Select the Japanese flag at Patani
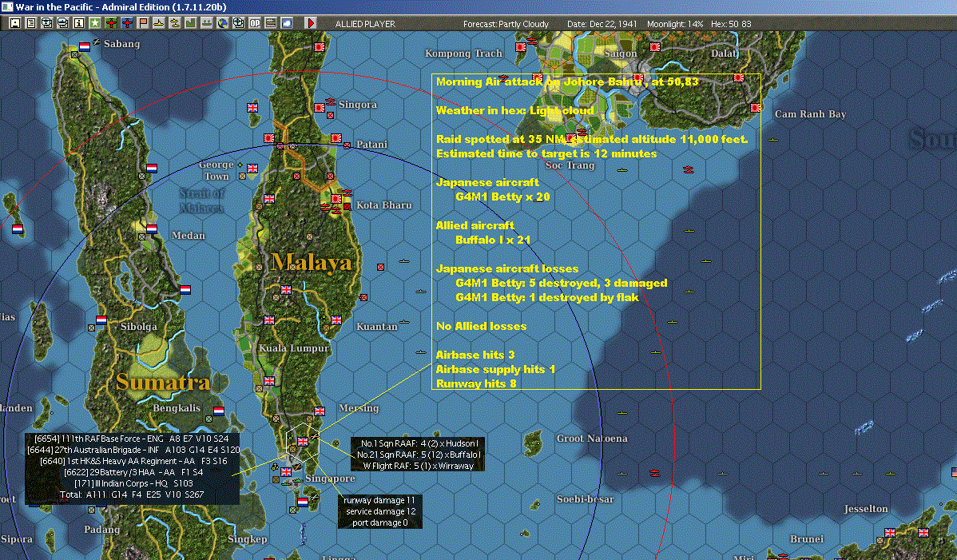Viewport: 957px width, 560px height. click(x=336, y=138)
